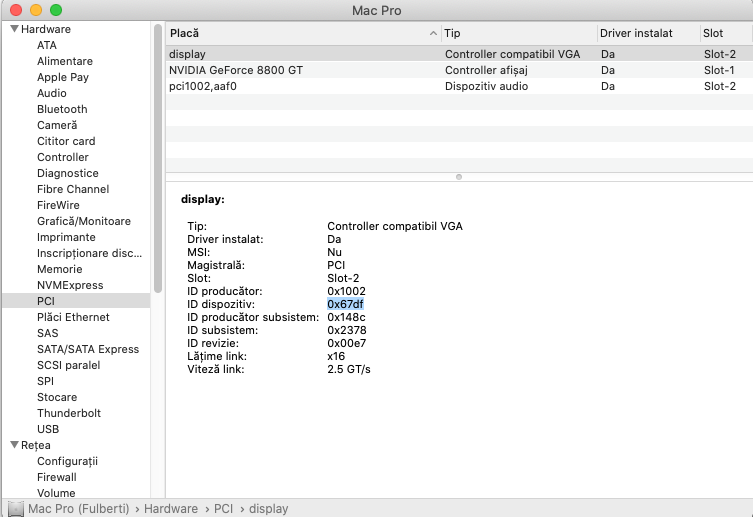
Task: Collapse the Rețea tree section
Action: (x=14, y=445)
